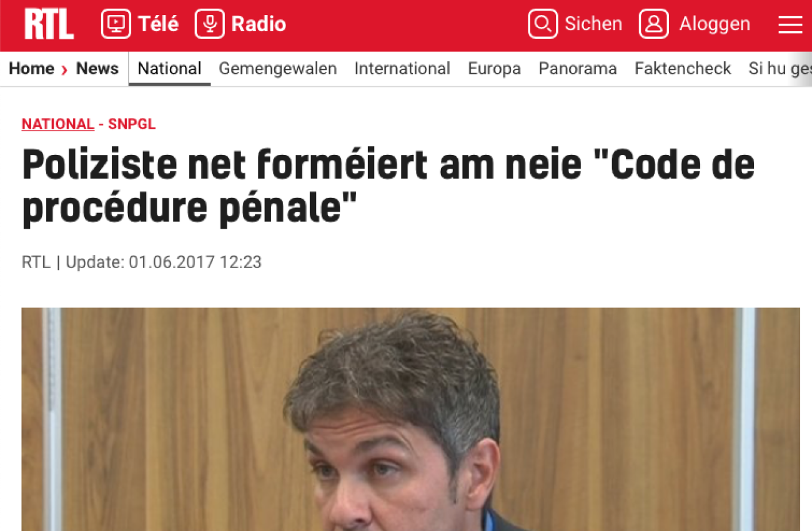The image size is (812, 531).
Task: Click the RTL logo
Action: (49, 24)
